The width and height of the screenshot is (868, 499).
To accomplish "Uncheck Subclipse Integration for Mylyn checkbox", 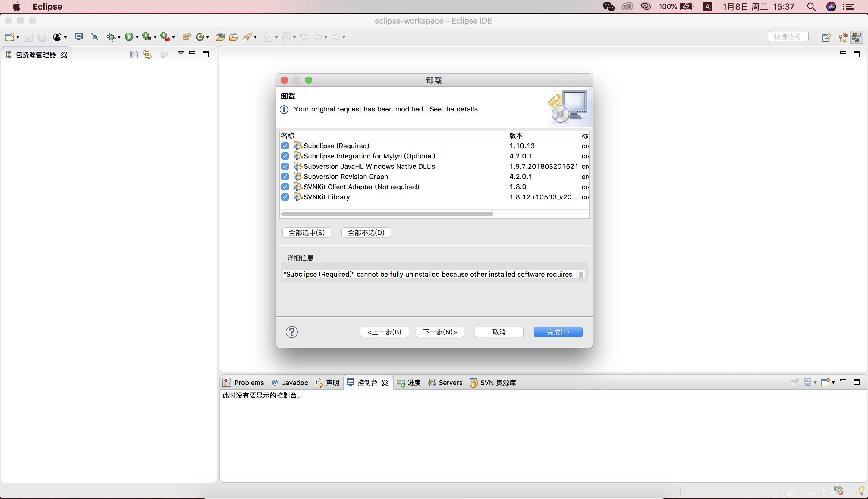I will click(x=285, y=156).
